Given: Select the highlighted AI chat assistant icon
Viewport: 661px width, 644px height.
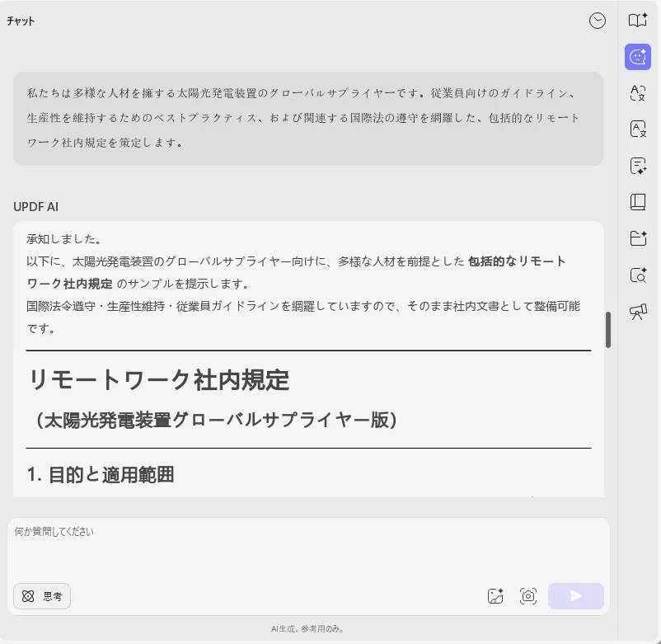Looking at the screenshot, I should [636, 57].
